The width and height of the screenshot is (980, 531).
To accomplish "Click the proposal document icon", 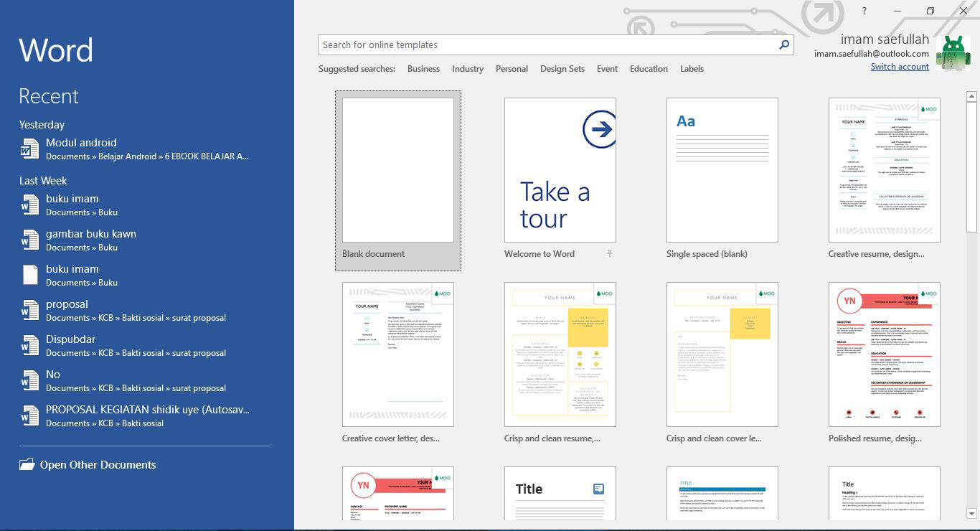I will click(x=29, y=311).
